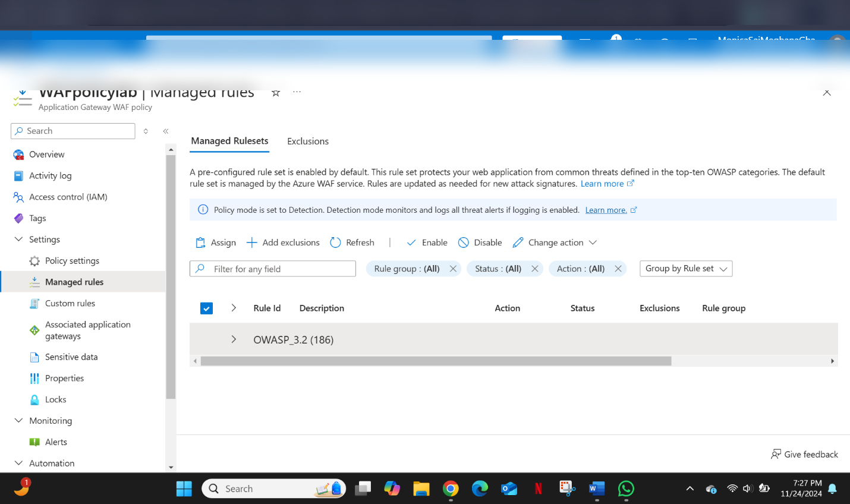Click the Rule group column header

coord(724,308)
